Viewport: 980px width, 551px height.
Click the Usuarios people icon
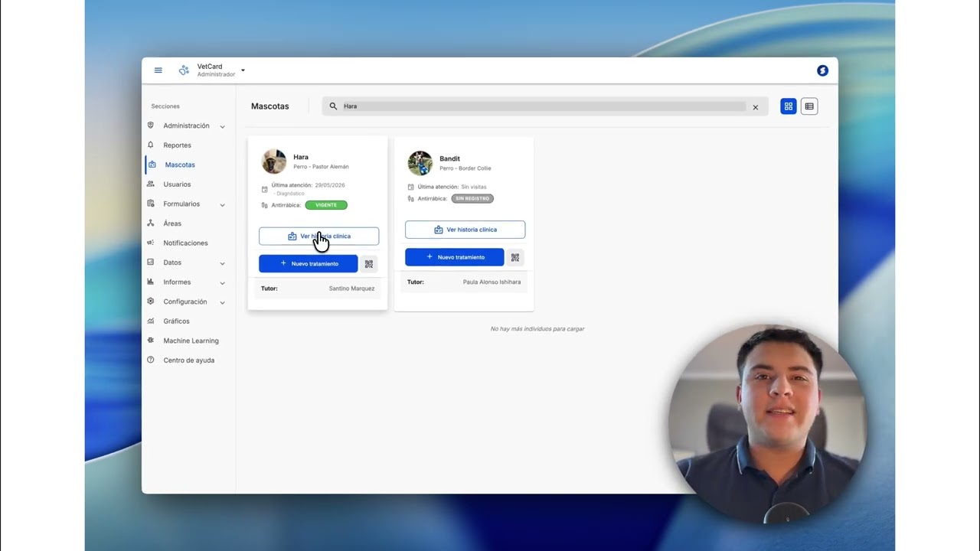tap(151, 184)
